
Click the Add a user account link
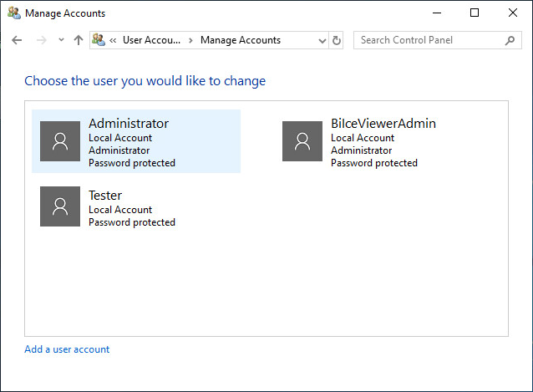(x=67, y=349)
